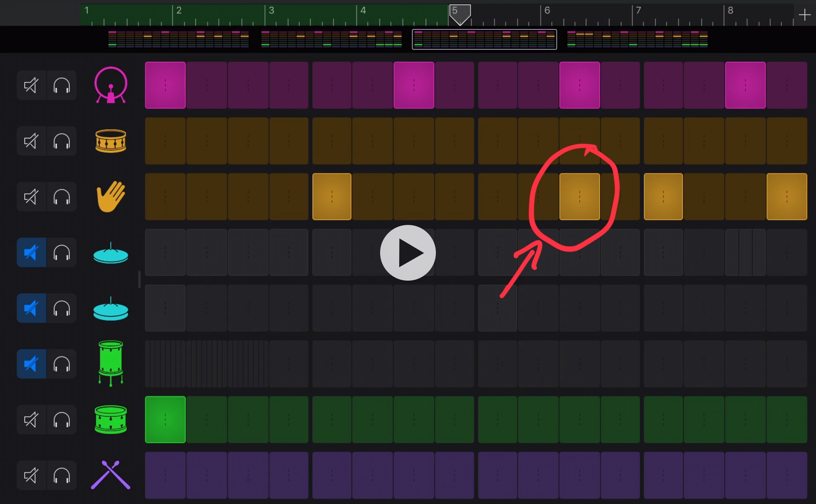Turn off the eleventh kick drum step
Screen dimensions: 816x504
point(580,85)
